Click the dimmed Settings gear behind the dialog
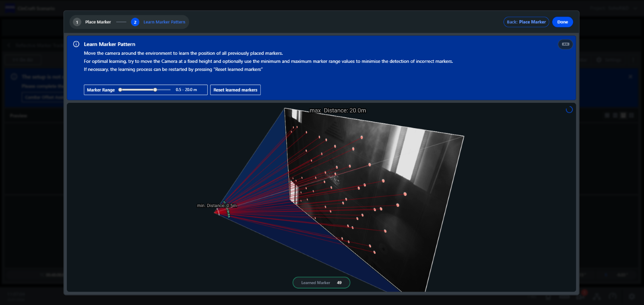This screenshot has width=644, height=305. point(599,60)
